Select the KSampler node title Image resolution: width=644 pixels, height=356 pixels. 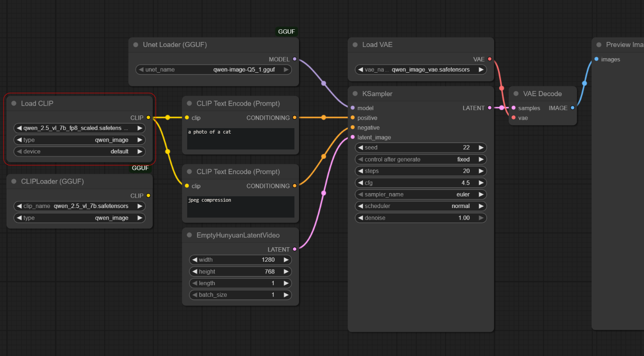[x=377, y=94]
